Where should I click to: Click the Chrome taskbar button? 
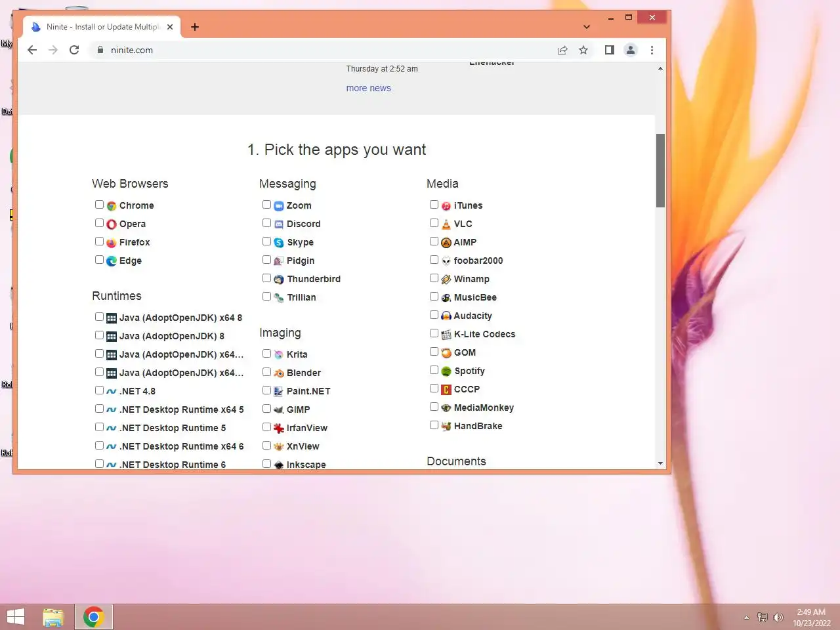(94, 617)
